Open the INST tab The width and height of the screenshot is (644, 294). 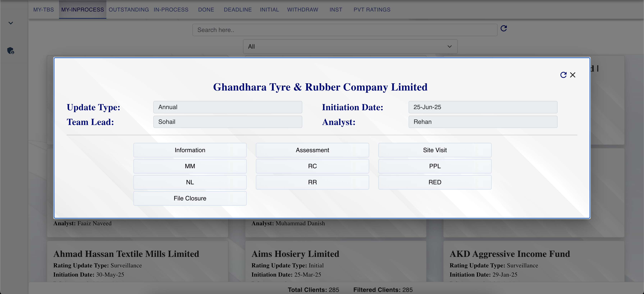335,10
